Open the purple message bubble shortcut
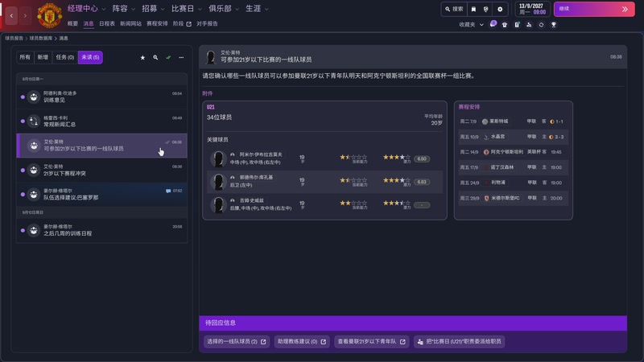 coord(493,24)
